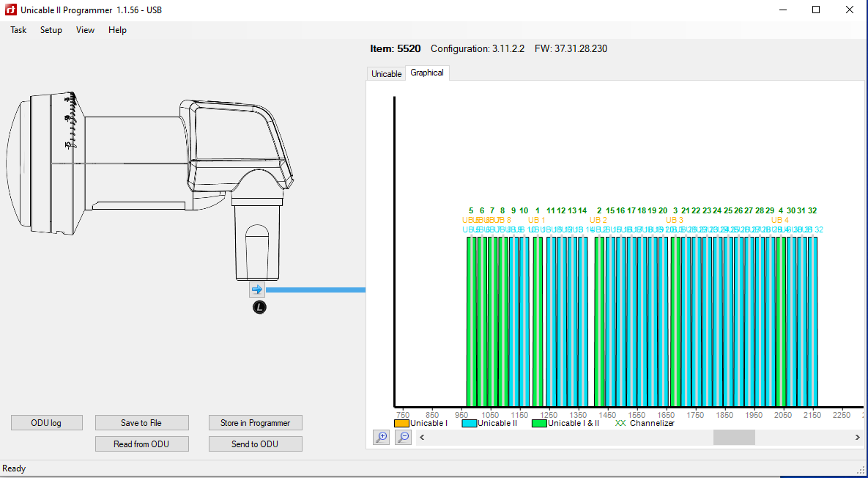
Task: Click the Unicable II Programmer title bar icon
Action: (x=11, y=10)
